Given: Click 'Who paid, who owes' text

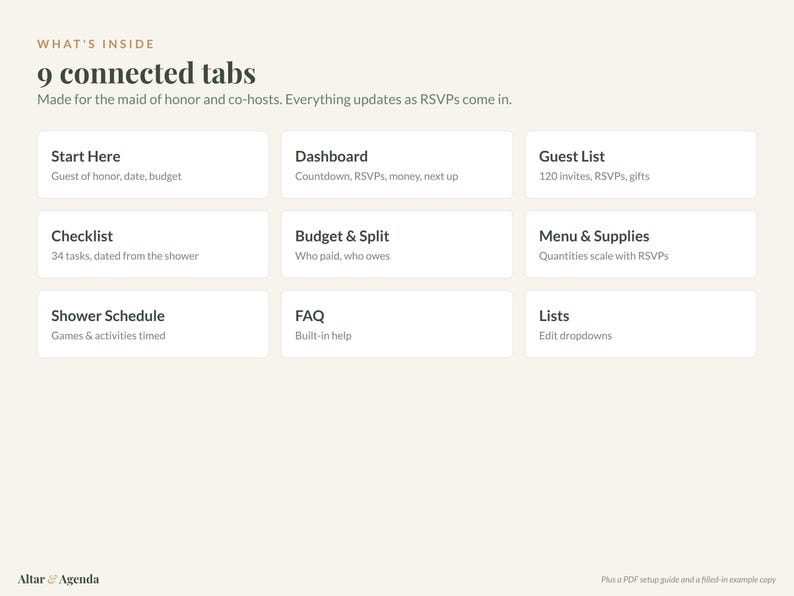Looking at the screenshot, I should pyautogui.click(x=342, y=256).
